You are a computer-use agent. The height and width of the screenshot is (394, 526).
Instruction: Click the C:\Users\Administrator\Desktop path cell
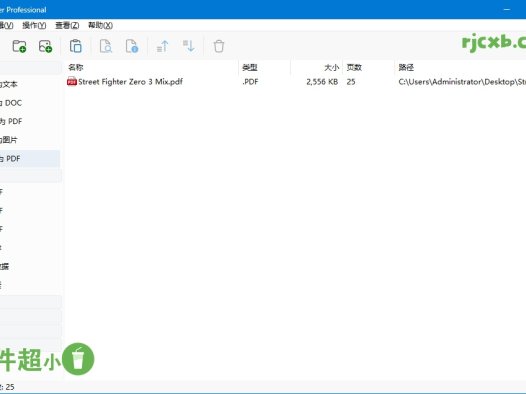[462, 81]
